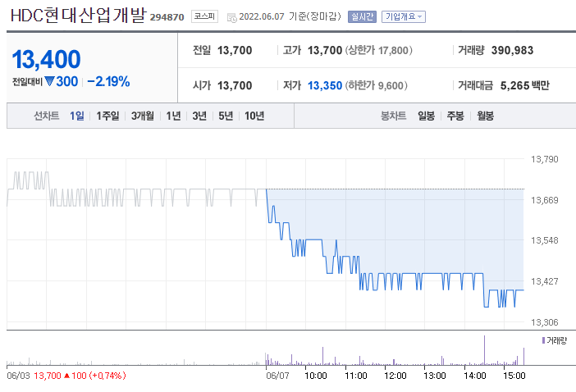Click the HDC현대산업개발 stock name heading
The height and width of the screenshot is (392, 576).
[x=78, y=16]
